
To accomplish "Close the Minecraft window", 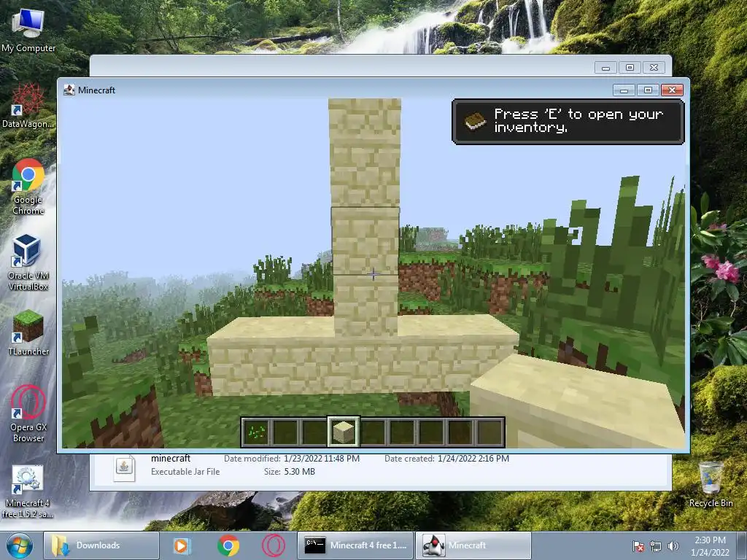I will 672,90.
